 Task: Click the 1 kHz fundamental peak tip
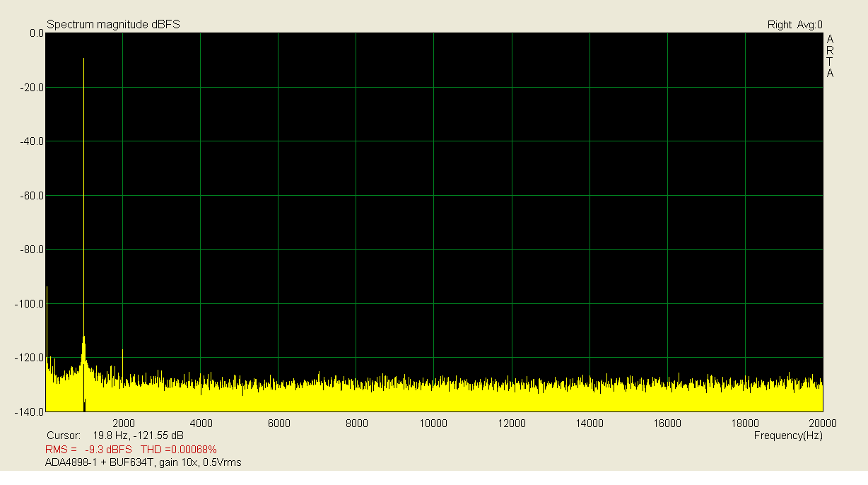pos(83,59)
